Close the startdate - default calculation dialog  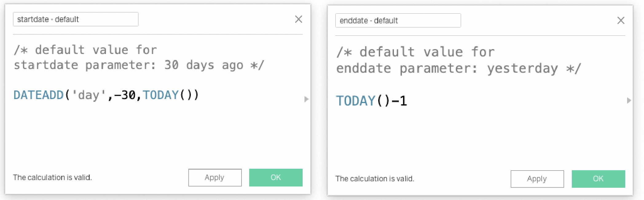[298, 19]
